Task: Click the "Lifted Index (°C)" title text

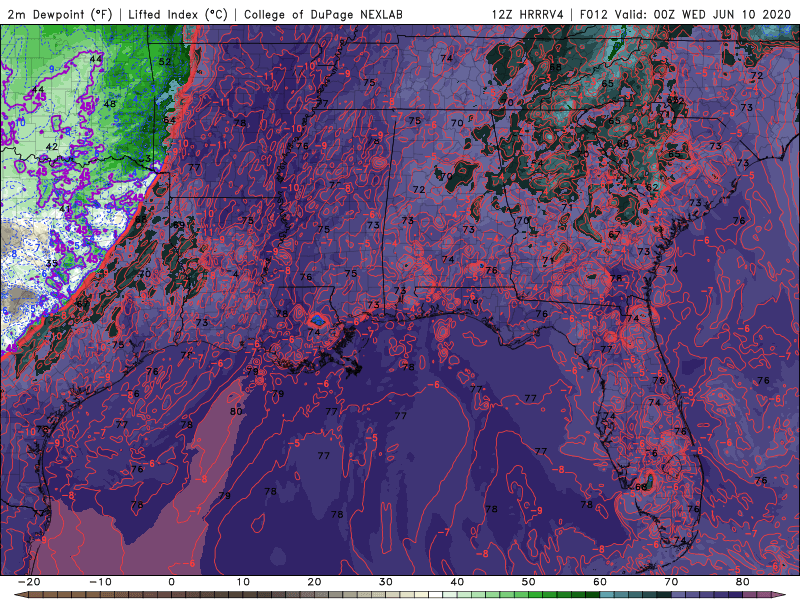Action: [178, 14]
